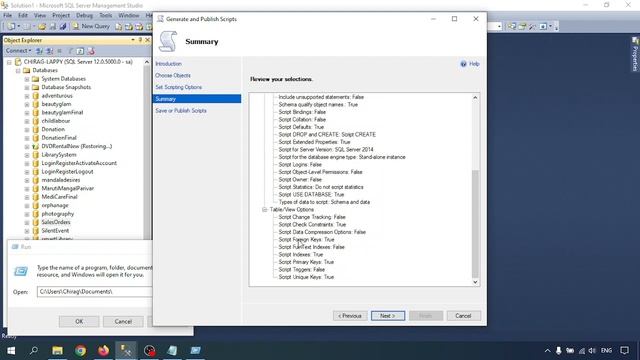Click the Open path field in Run dialog
Screen dimensions: 640x360
(95, 291)
